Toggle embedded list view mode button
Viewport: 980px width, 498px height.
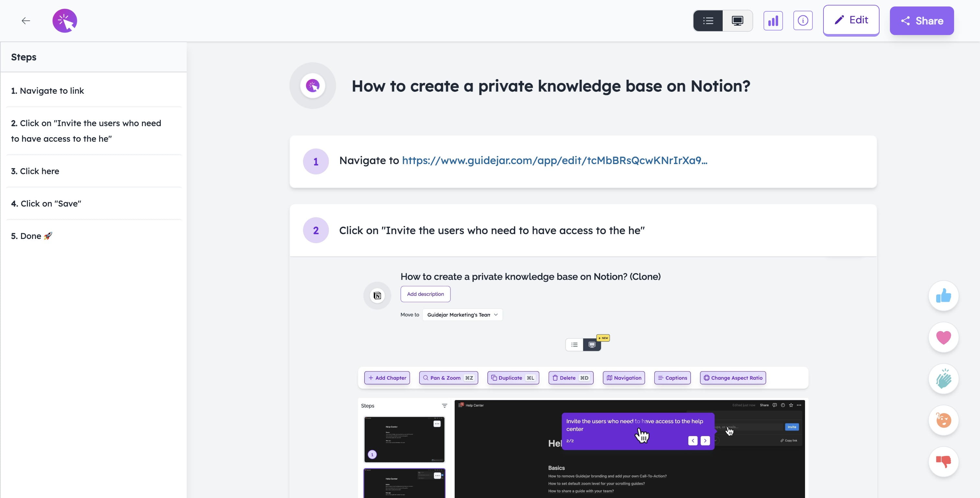pyautogui.click(x=574, y=345)
